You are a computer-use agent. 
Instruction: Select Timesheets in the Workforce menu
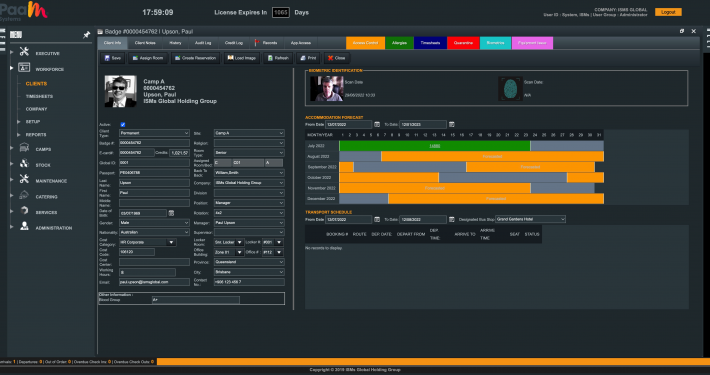(39, 96)
